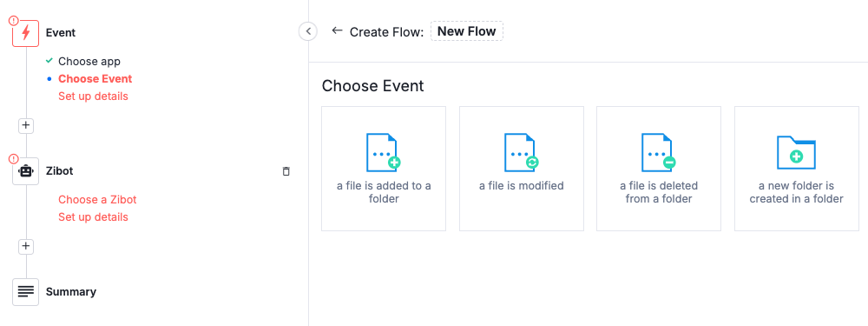Open the Choose app sub-step

(89, 62)
